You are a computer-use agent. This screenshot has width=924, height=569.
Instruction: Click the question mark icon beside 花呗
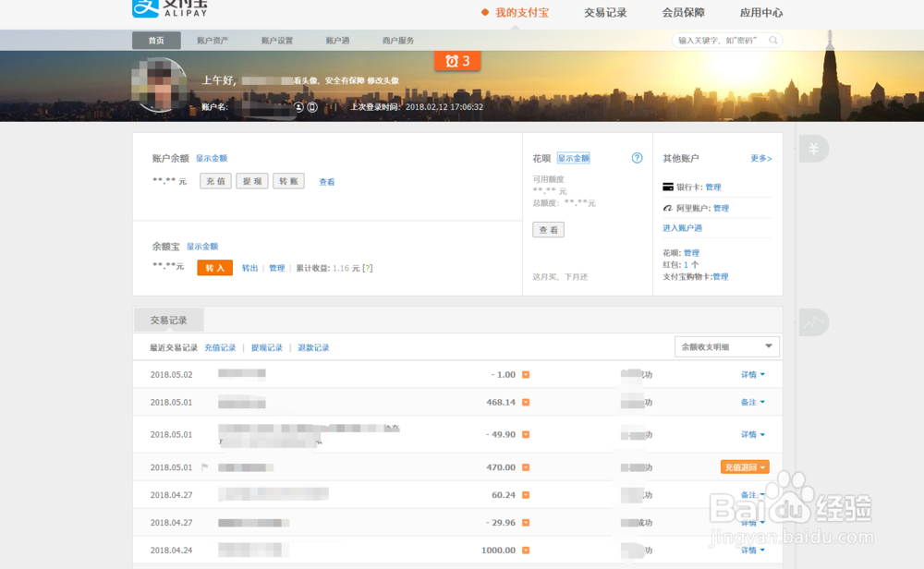pyautogui.click(x=637, y=158)
